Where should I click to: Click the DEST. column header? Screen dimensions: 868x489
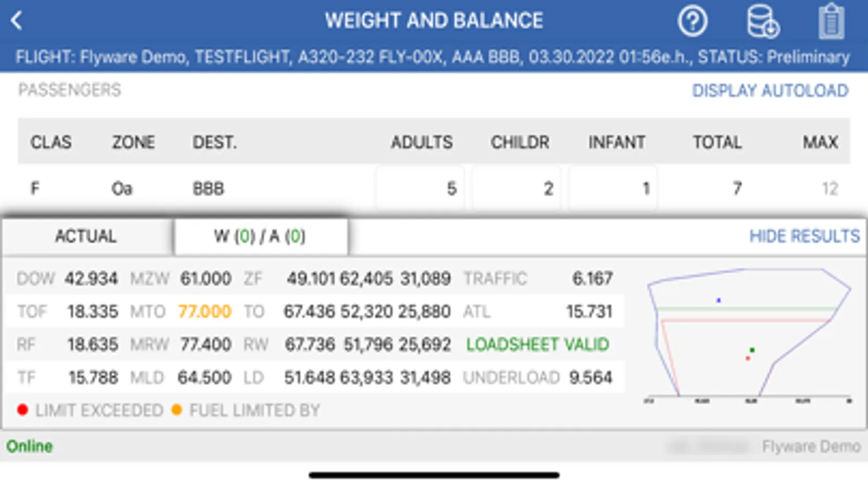pyautogui.click(x=215, y=142)
